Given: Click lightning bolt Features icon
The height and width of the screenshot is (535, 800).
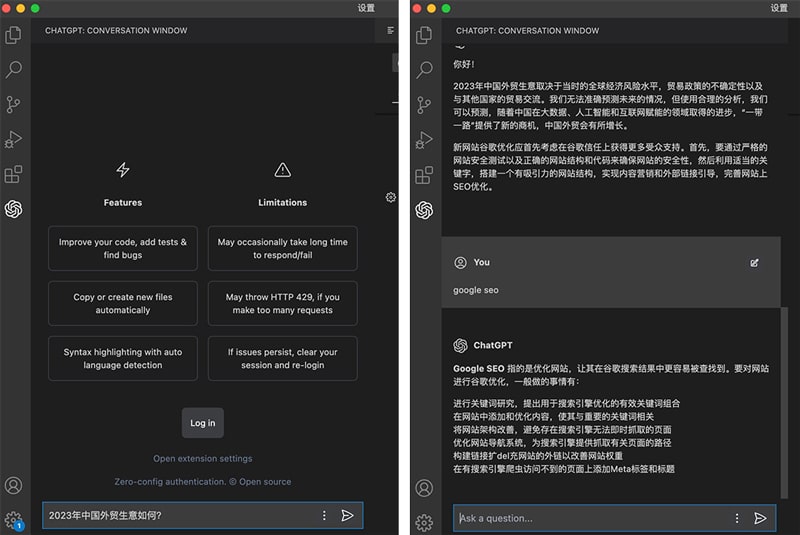Looking at the screenshot, I should 123,170.
